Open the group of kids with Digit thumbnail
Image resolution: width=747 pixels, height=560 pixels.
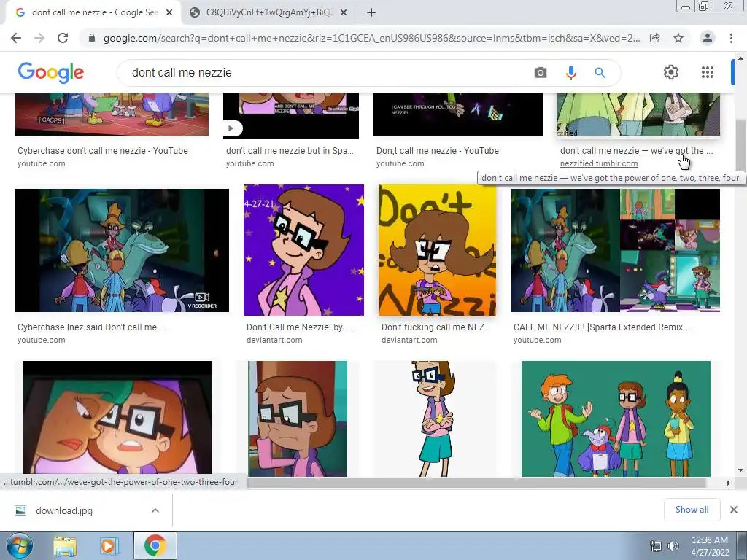click(616, 419)
